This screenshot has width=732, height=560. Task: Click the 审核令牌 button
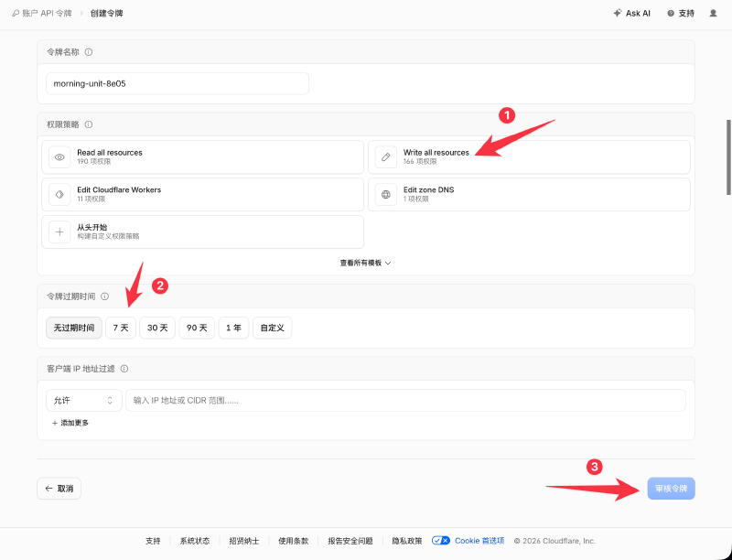[x=671, y=489]
